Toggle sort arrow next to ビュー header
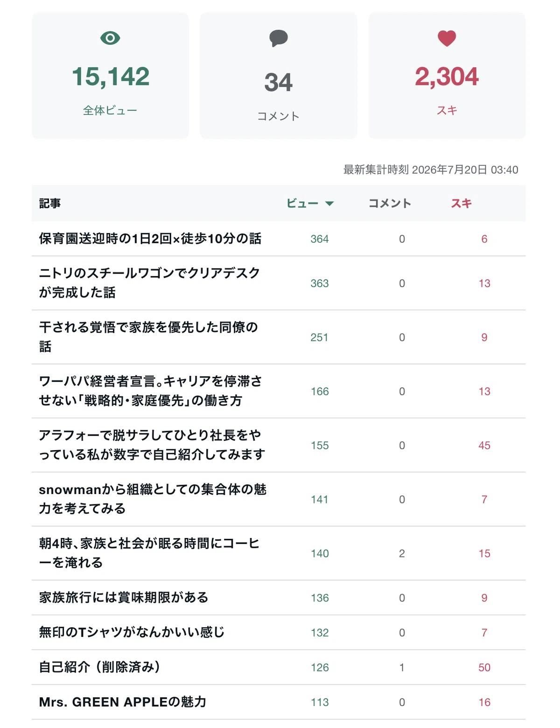The image size is (560, 728). pyautogui.click(x=329, y=204)
